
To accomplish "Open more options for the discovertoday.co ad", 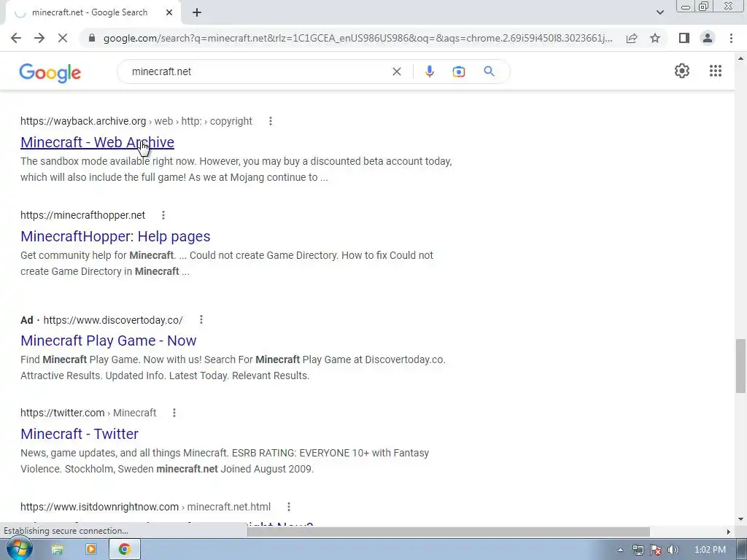I will point(201,319).
